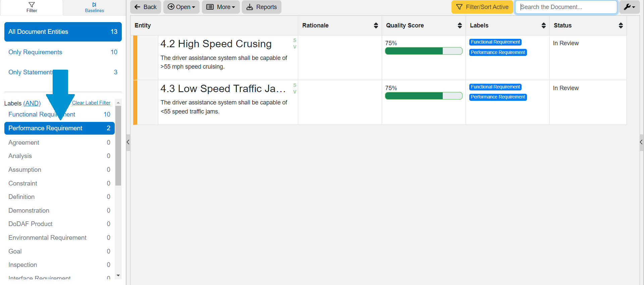644x285 pixels.
Task: Sort by the Rationale column
Action: pyautogui.click(x=376, y=25)
